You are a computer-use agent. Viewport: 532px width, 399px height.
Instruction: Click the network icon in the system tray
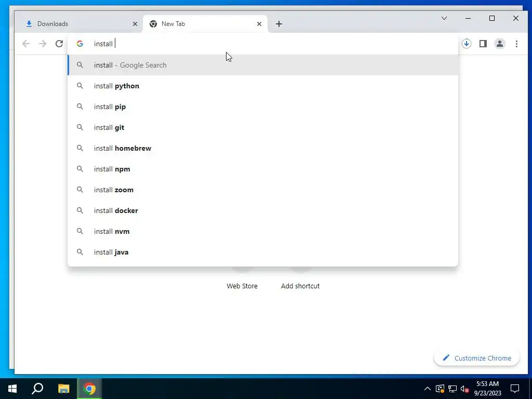(453, 389)
